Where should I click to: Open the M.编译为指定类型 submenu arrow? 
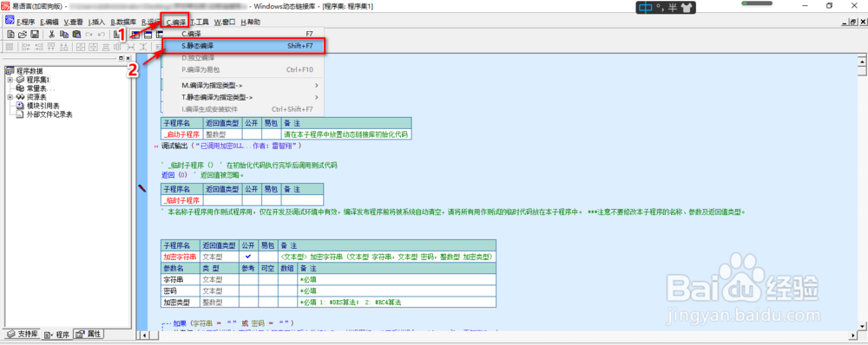316,85
